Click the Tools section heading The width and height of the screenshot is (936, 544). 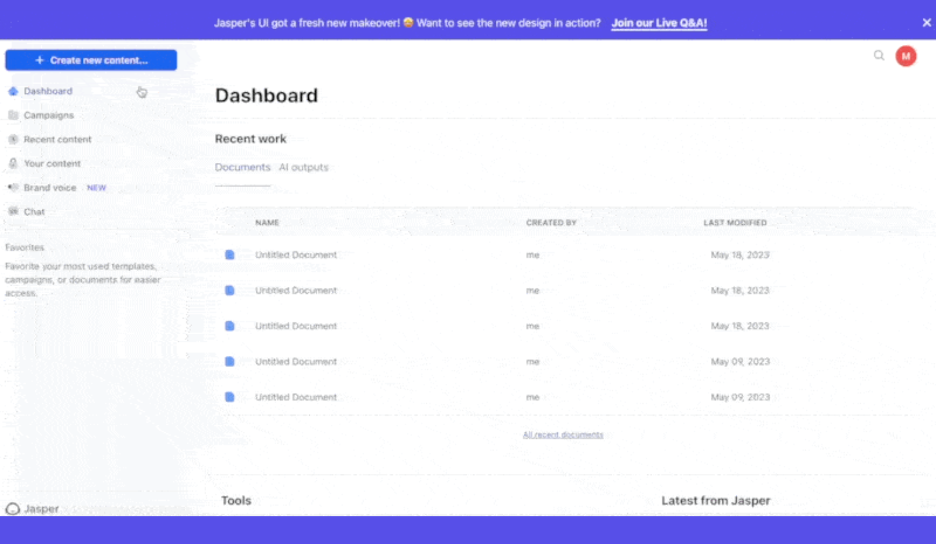pyautogui.click(x=236, y=500)
